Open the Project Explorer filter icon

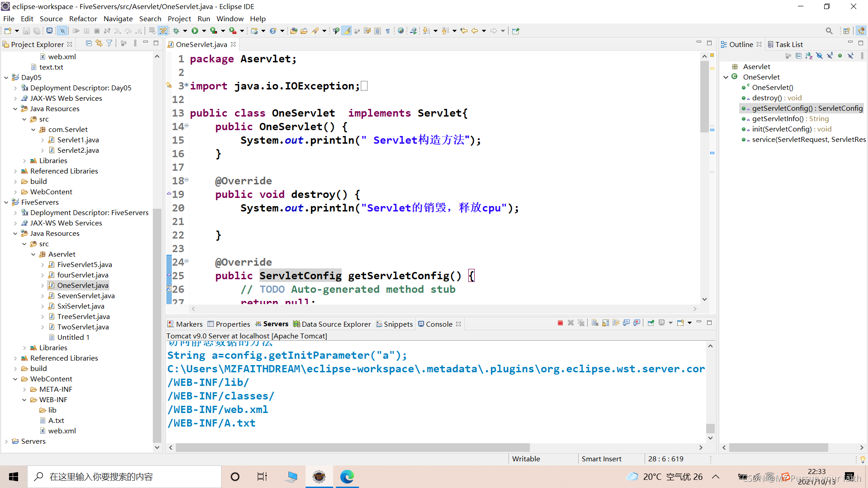pos(109,43)
